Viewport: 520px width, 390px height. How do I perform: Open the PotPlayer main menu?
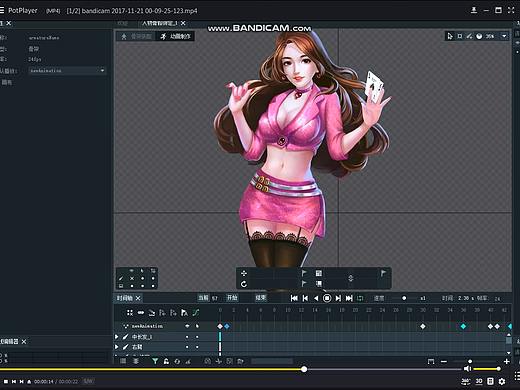2,10
